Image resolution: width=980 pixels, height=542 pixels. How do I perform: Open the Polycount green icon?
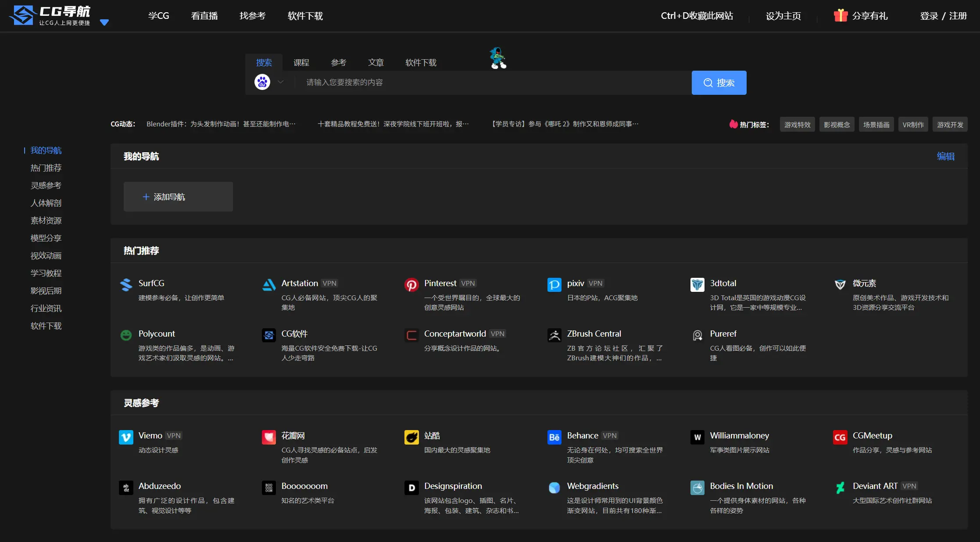[126, 335]
